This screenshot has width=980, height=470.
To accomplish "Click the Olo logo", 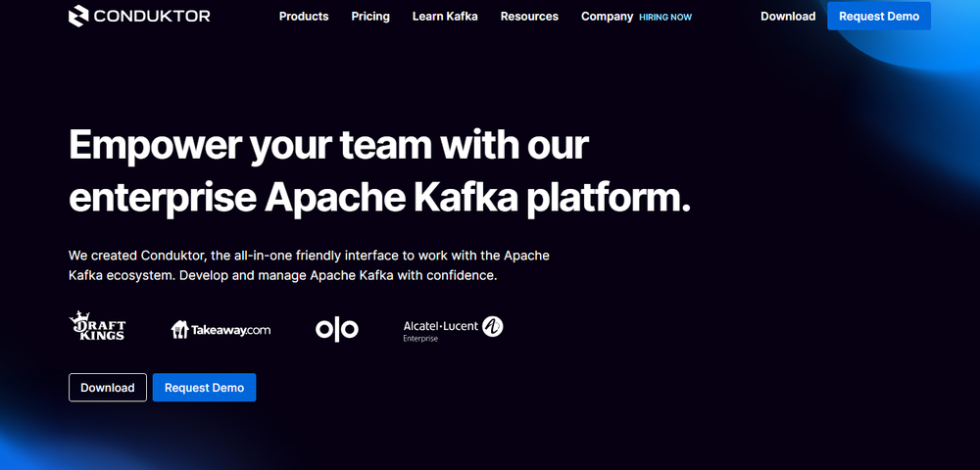I will [x=337, y=329].
